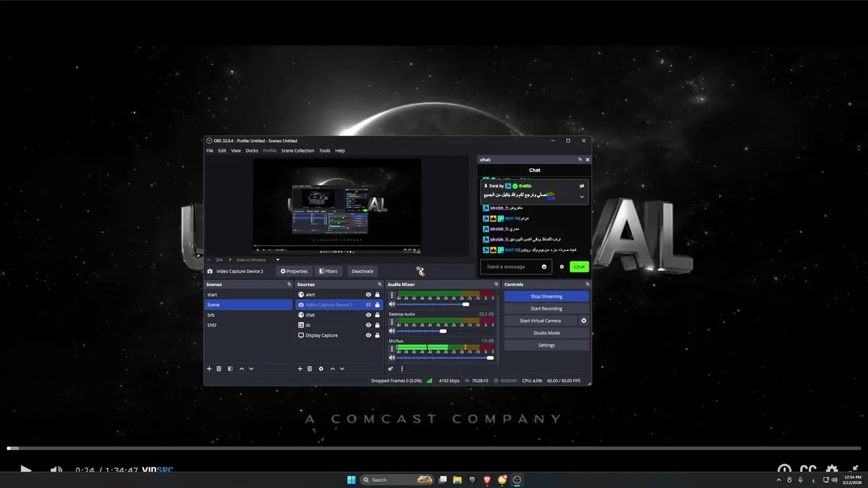Select the END scene in the list
Viewport: 868px width, 488px height.
tap(249, 325)
